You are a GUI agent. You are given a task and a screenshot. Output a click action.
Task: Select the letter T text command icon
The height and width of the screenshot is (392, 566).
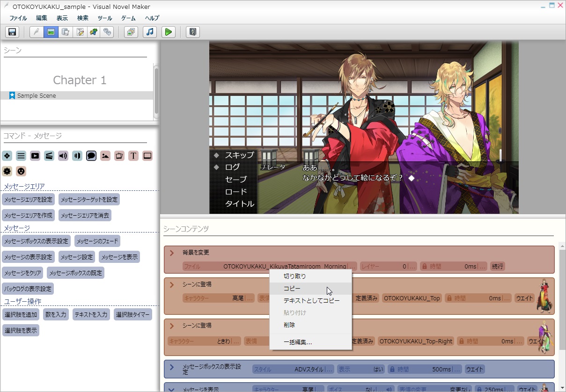(x=133, y=156)
